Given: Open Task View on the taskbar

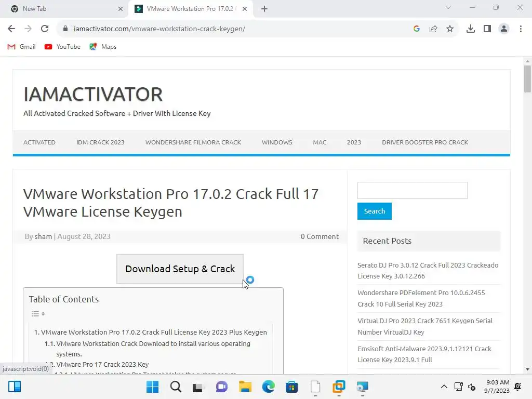Looking at the screenshot, I should [x=198, y=387].
